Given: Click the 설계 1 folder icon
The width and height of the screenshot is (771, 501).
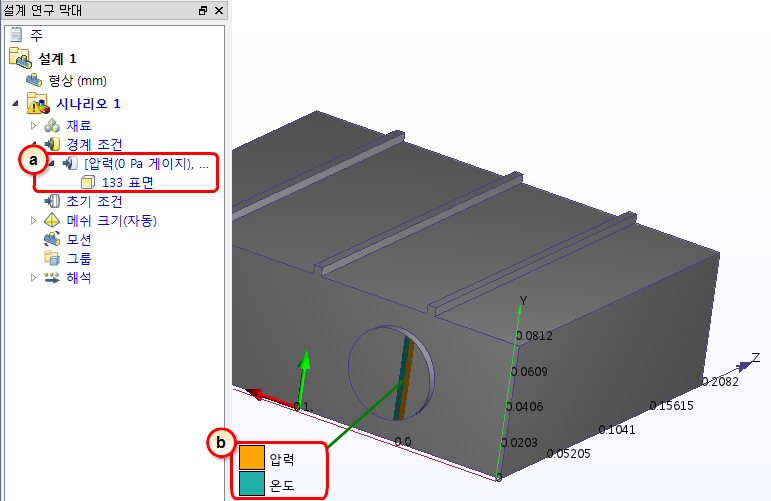Looking at the screenshot, I should tap(21, 58).
